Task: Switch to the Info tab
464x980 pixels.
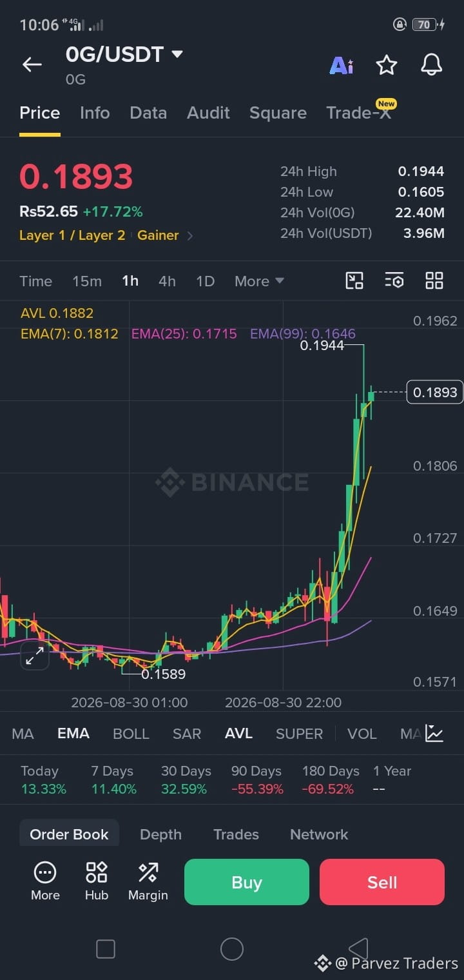Action: click(x=95, y=113)
